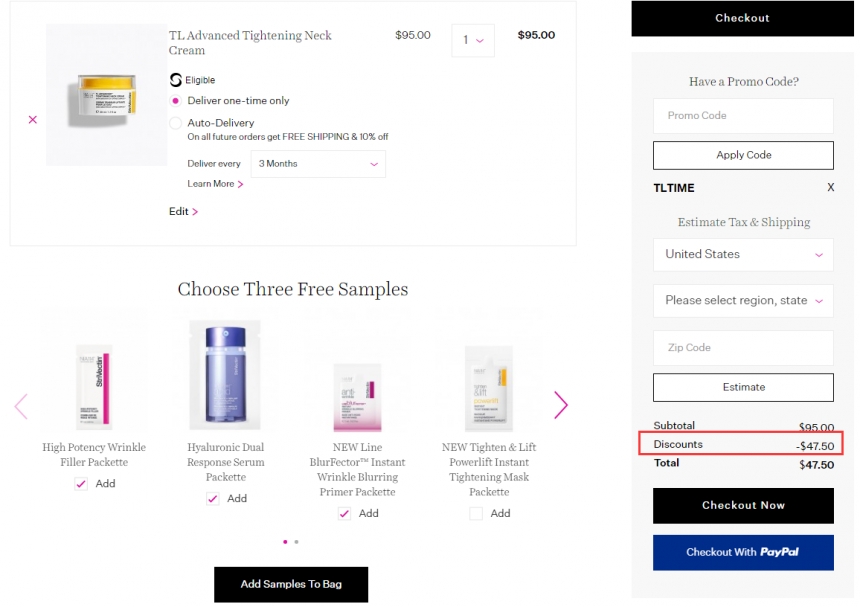Click the Checkout Now button
Screen dimensions: 860x607
743,506
